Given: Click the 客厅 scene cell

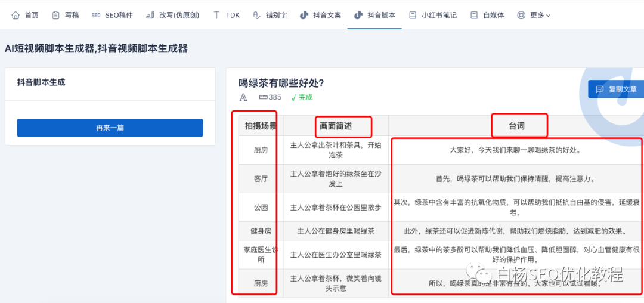Looking at the screenshot, I should (x=261, y=179).
